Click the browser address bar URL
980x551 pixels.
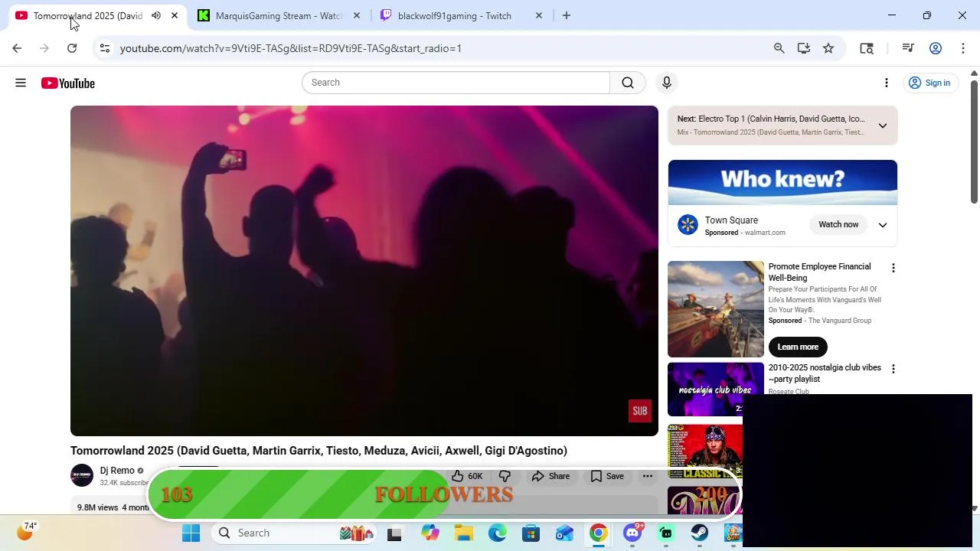(x=291, y=48)
